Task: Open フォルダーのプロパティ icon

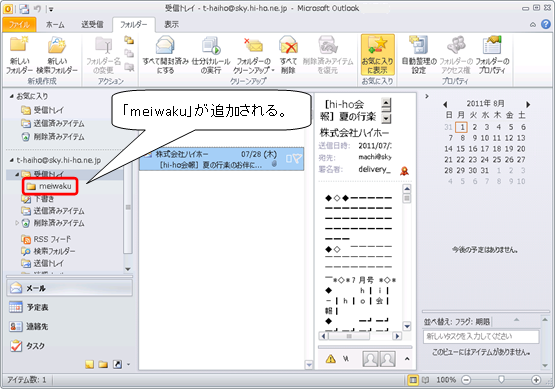Action: 492,45
